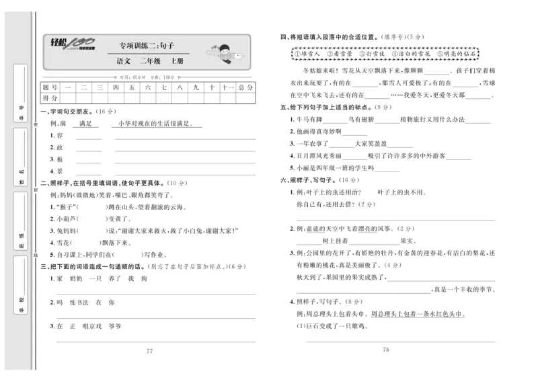
Task: Check option ③ 打雪仗 in the phrase bank
Action: 371,53
